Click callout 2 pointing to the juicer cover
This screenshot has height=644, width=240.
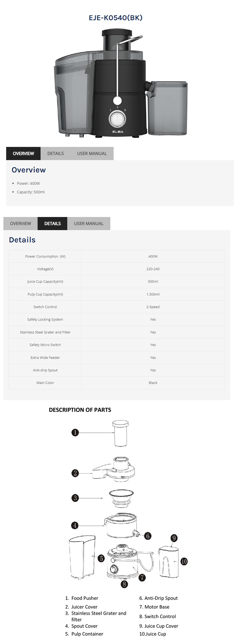[75, 473]
